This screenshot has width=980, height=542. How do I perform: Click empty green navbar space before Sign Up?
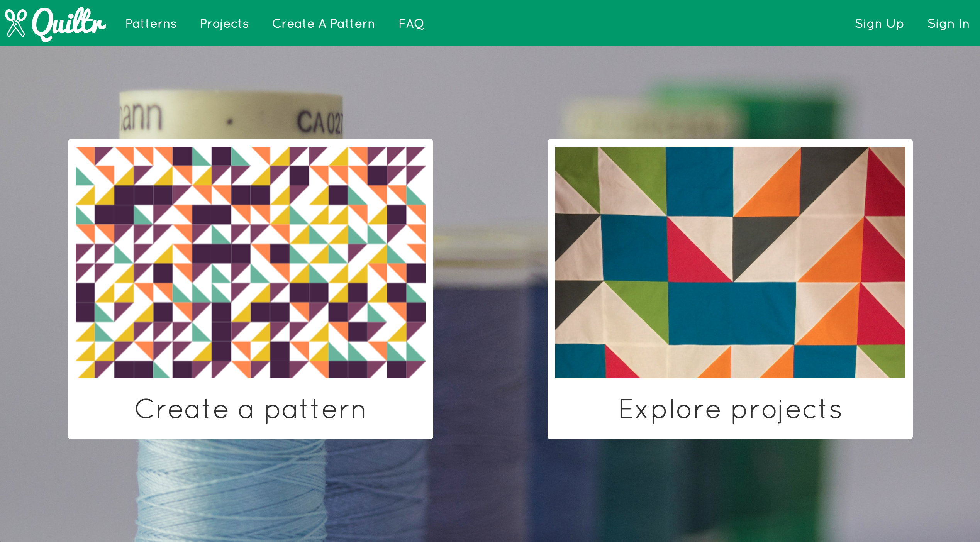coord(637,23)
